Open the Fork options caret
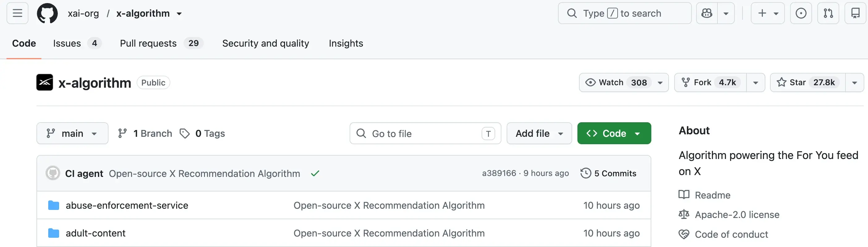 click(755, 83)
